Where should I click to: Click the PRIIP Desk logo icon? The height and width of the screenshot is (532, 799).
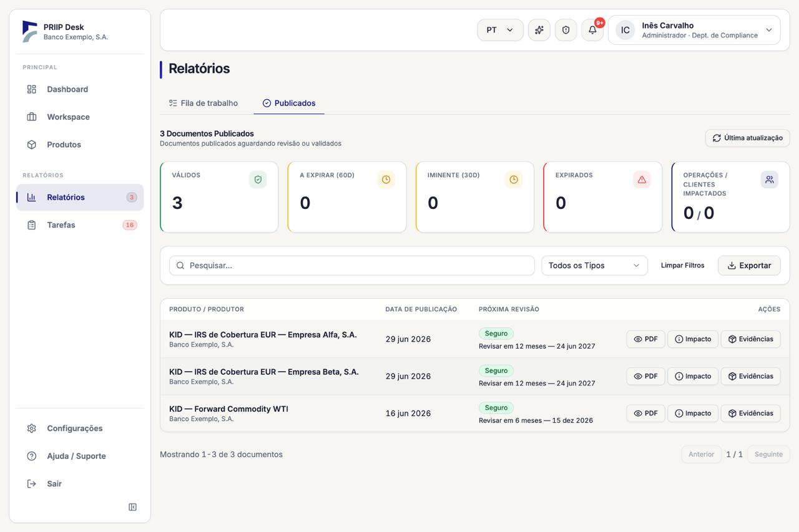tap(29, 31)
